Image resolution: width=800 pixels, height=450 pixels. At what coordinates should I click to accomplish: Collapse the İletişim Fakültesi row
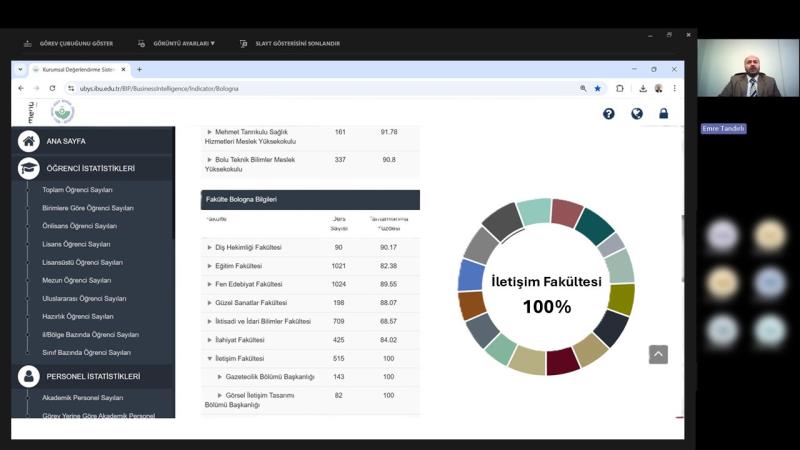click(x=210, y=358)
